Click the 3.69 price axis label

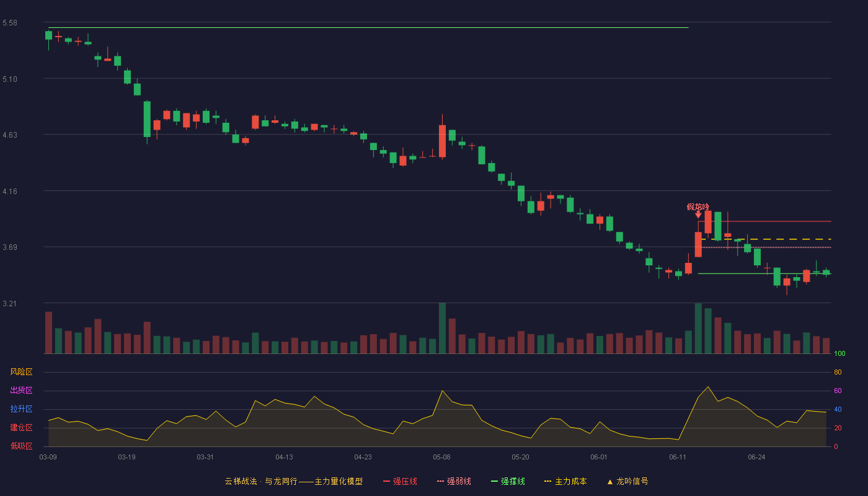tap(10, 247)
